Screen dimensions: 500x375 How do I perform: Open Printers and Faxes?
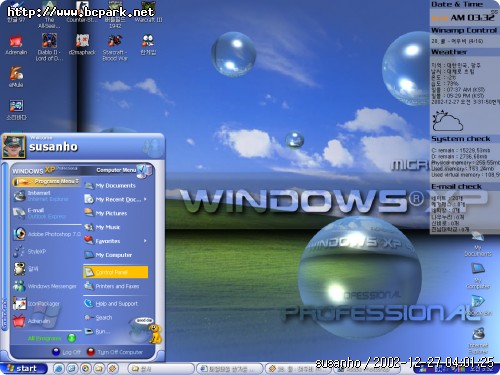click(x=112, y=286)
